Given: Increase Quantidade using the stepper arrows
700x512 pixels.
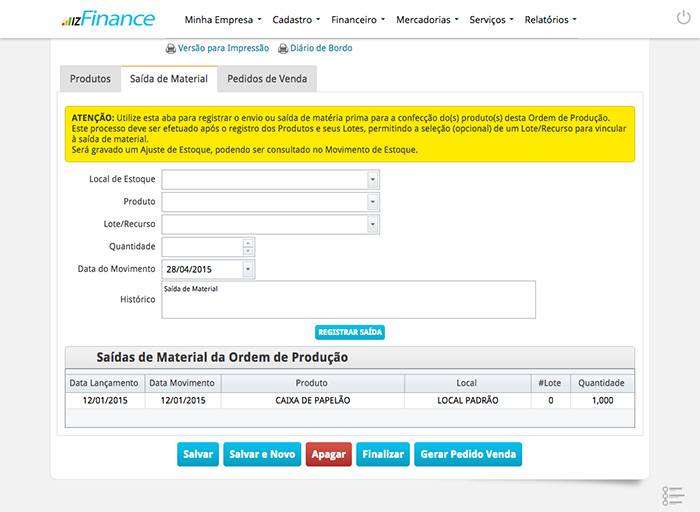Looking at the screenshot, I should click(x=248, y=242).
